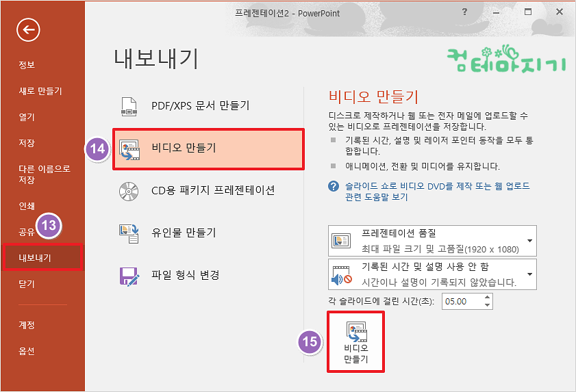Open slide show video DVD help link
Image resolution: width=576 pixels, height=392 pixels.
pos(437,192)
